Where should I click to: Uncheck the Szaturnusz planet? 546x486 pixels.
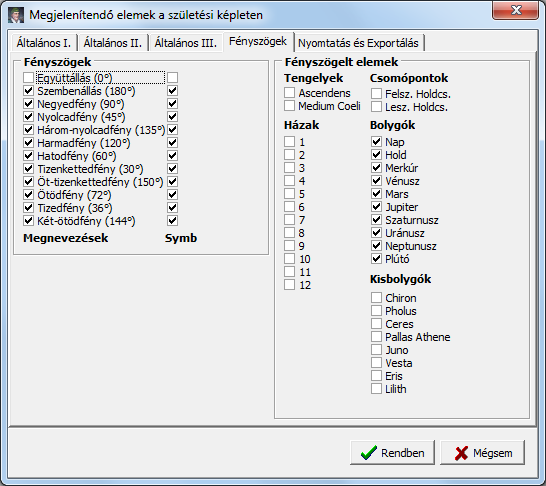pos(376,220)
